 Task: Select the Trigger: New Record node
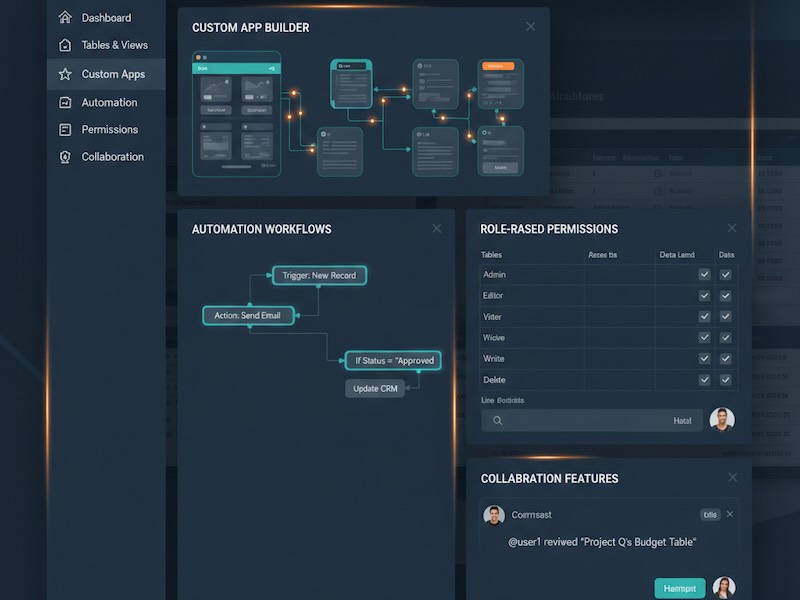coord(319,276)
